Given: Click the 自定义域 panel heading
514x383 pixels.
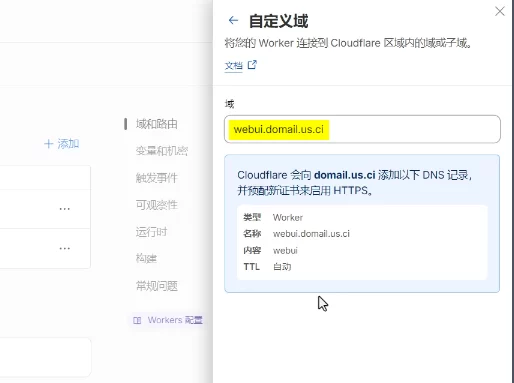Looking at the screenshot, I should click(279, 21).
